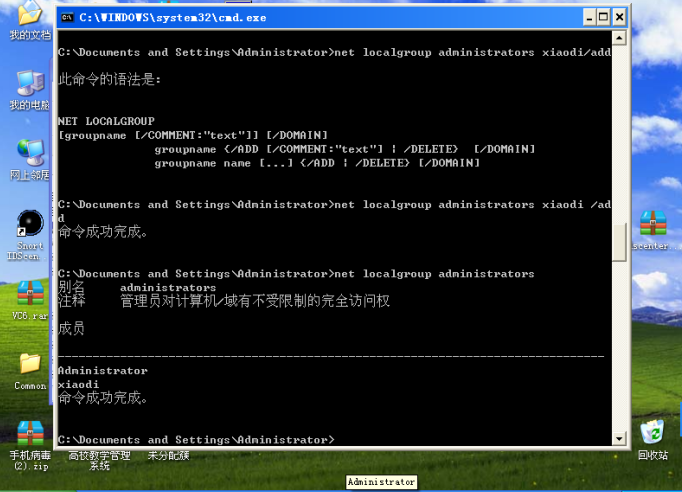Click the '此命令的语法是:' text line
Image resolution: width=682 pixels, height=492 pixels.
pos(110,79)
